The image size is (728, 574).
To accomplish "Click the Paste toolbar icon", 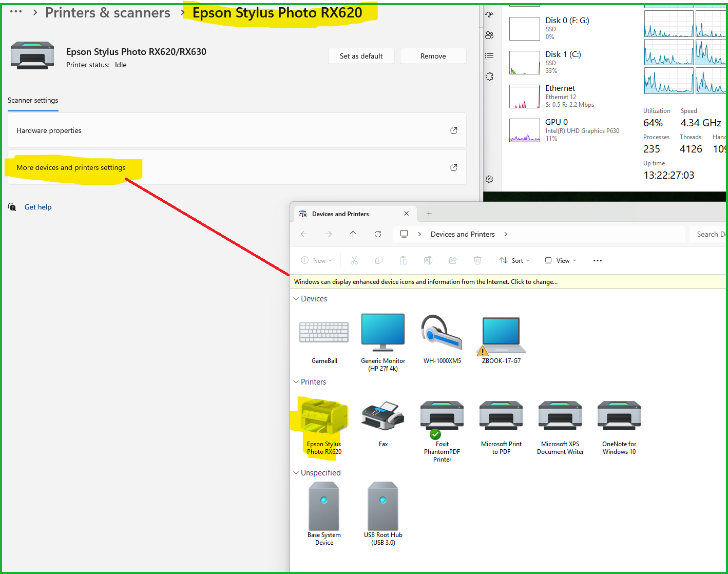I will tap(404, 260).
